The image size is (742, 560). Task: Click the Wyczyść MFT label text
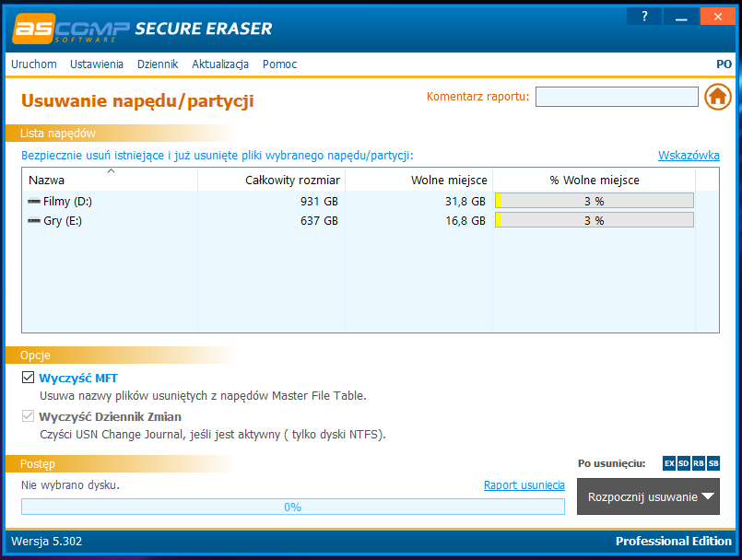78,379
